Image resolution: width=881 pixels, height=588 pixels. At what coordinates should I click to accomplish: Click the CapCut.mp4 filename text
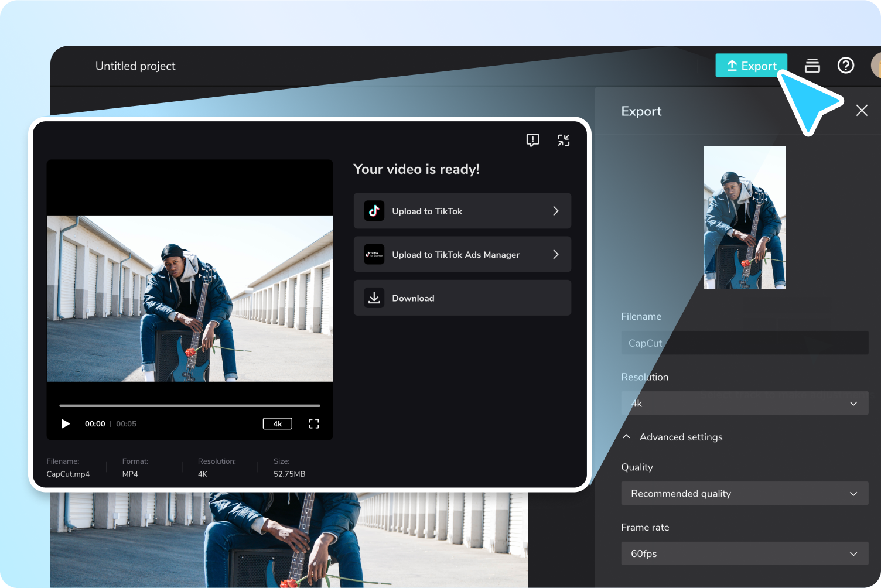(68, 474)
